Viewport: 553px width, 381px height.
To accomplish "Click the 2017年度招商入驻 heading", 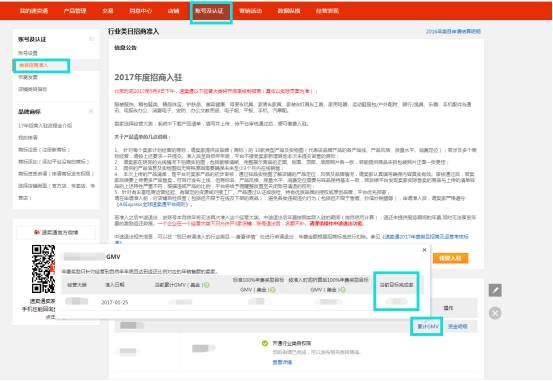I will click(148, 77).
